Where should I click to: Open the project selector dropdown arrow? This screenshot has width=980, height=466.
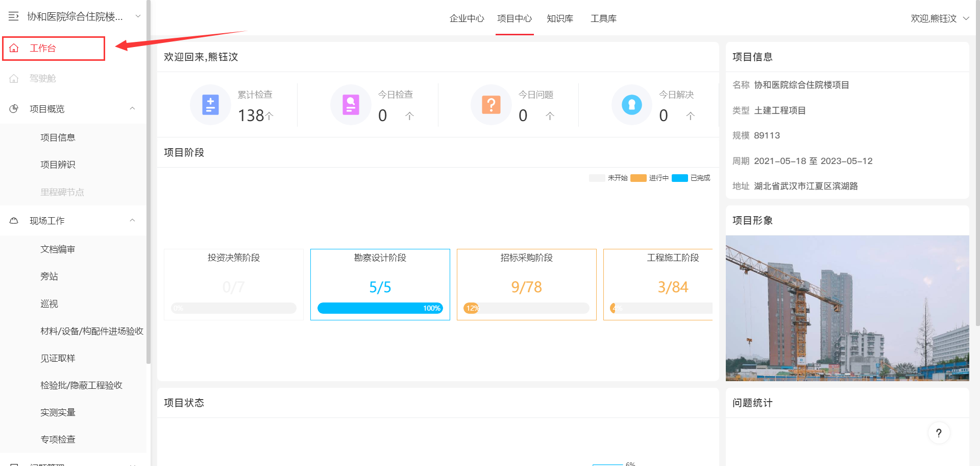[x=138, y=16]
